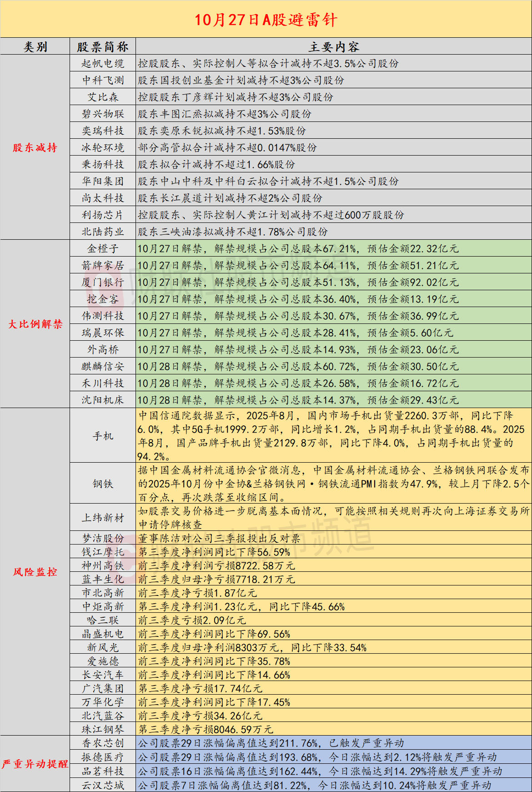Select stock name "外高桥"

coord(103,350)
